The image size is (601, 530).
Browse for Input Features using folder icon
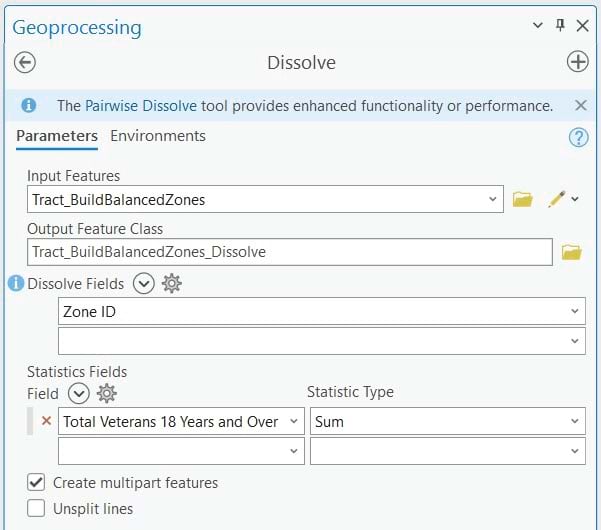pyautogui.click(x=522, y=199)
